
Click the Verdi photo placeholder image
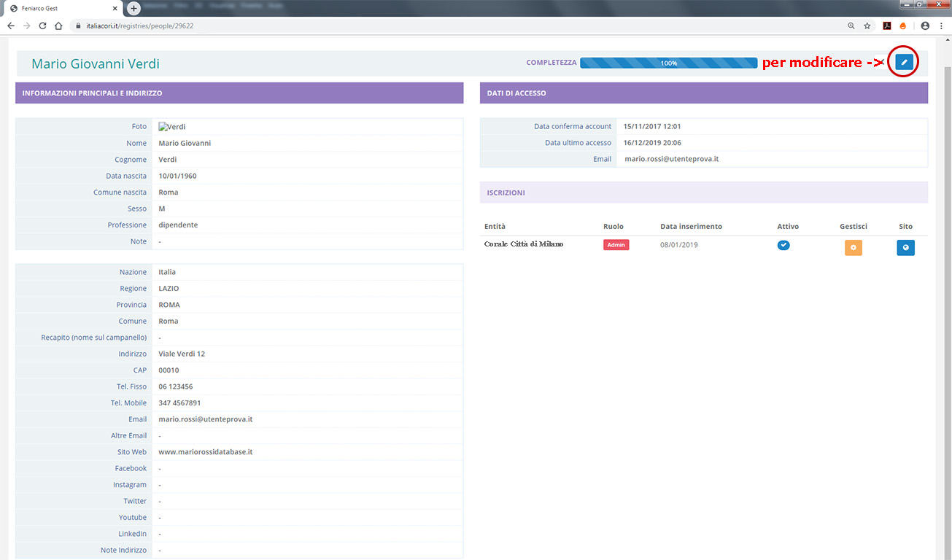pyautogui.click(x=172, y=127)
